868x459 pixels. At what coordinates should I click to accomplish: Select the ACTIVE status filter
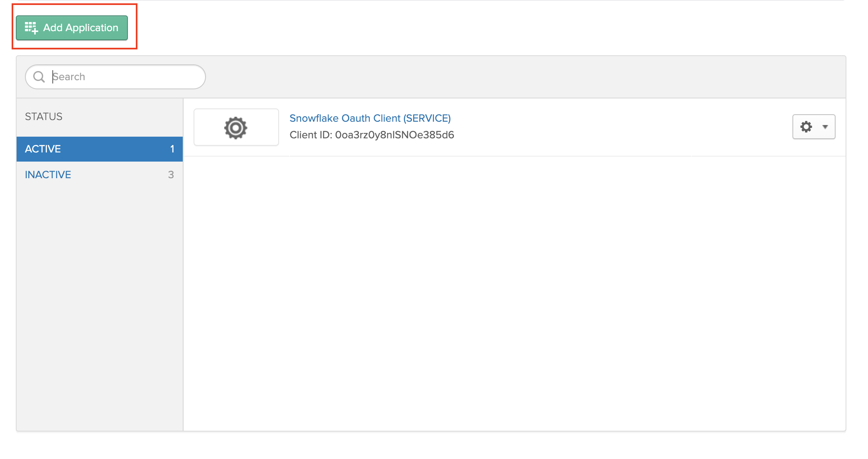43,149
